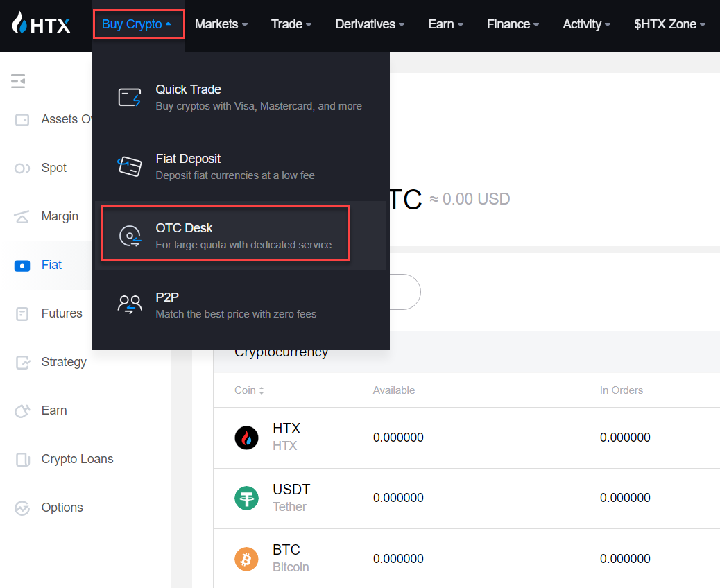Click the BTC Bitcoin name text
This screenshot has height=588, width=720.
point(291,559)
